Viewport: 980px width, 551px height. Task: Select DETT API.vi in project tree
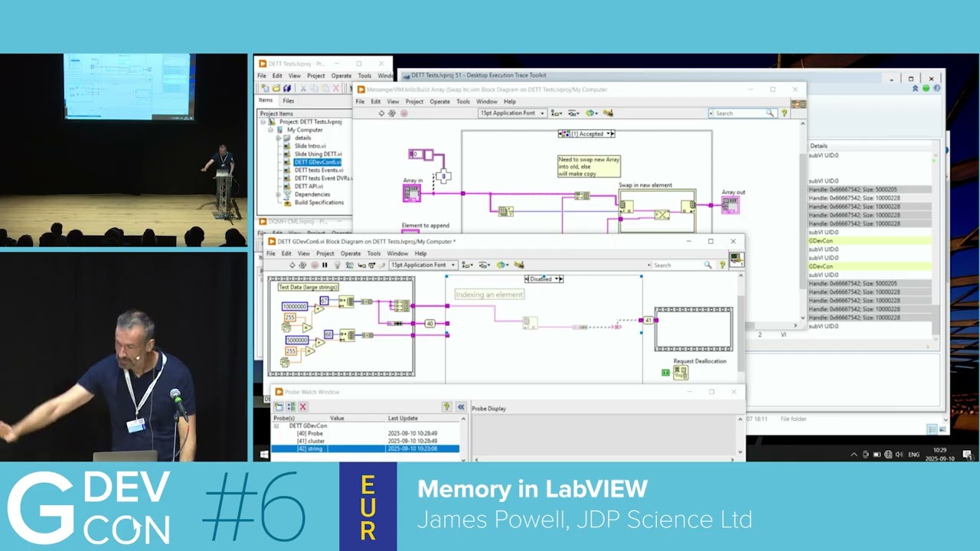click(309, 186)
